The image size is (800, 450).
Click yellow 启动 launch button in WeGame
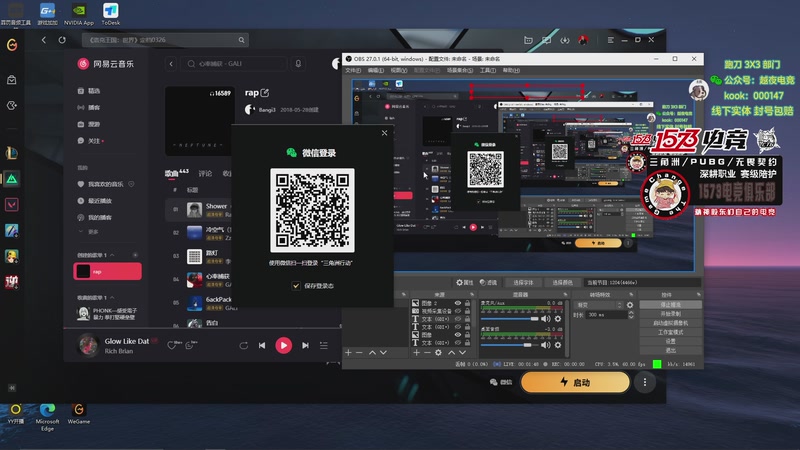(x=575, y=382)
